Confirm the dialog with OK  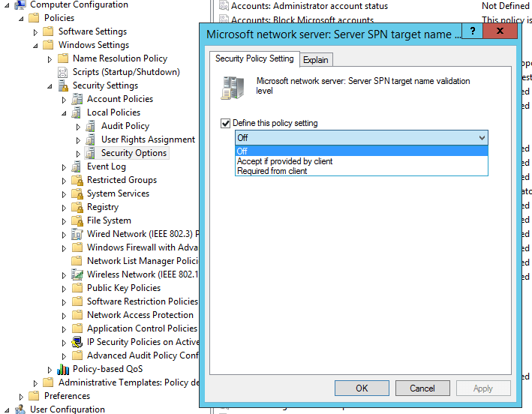(362, 388)
